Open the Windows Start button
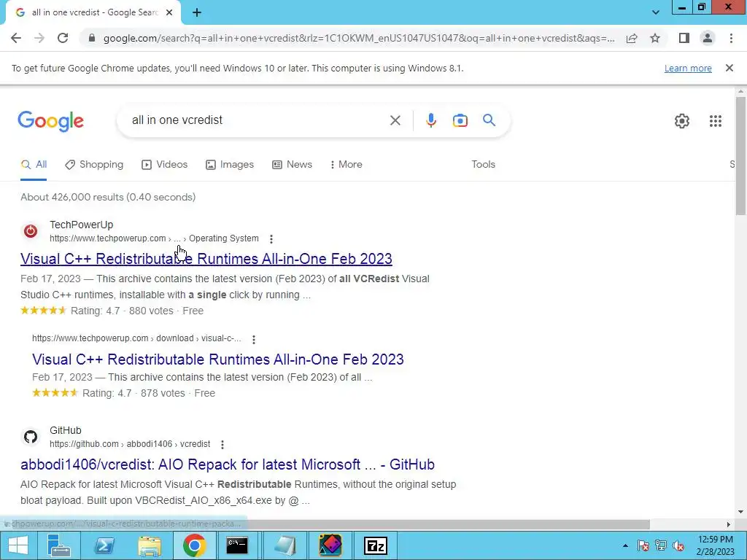Image resolution: width=747 pixels, height=560 pixels. 18,545
